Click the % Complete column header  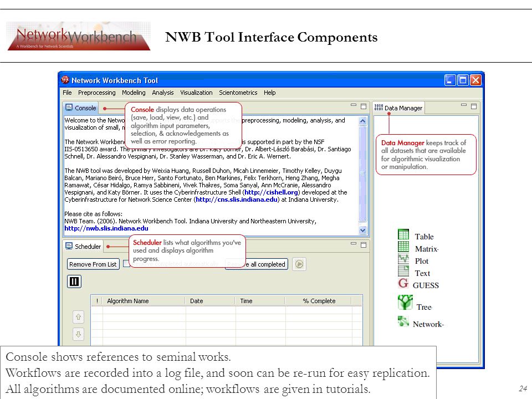[318, 301]
